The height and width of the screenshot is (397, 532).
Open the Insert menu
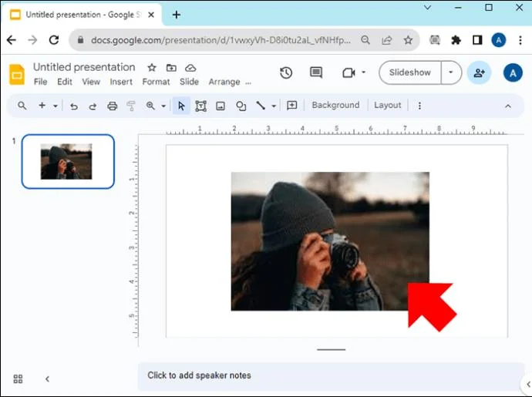click(121, 82)
